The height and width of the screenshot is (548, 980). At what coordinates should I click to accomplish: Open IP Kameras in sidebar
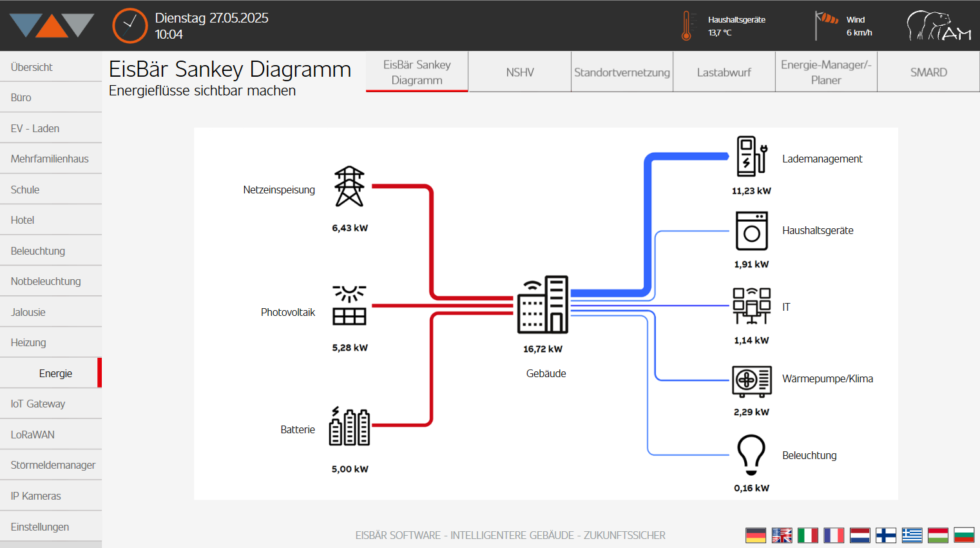pos(51,496)
